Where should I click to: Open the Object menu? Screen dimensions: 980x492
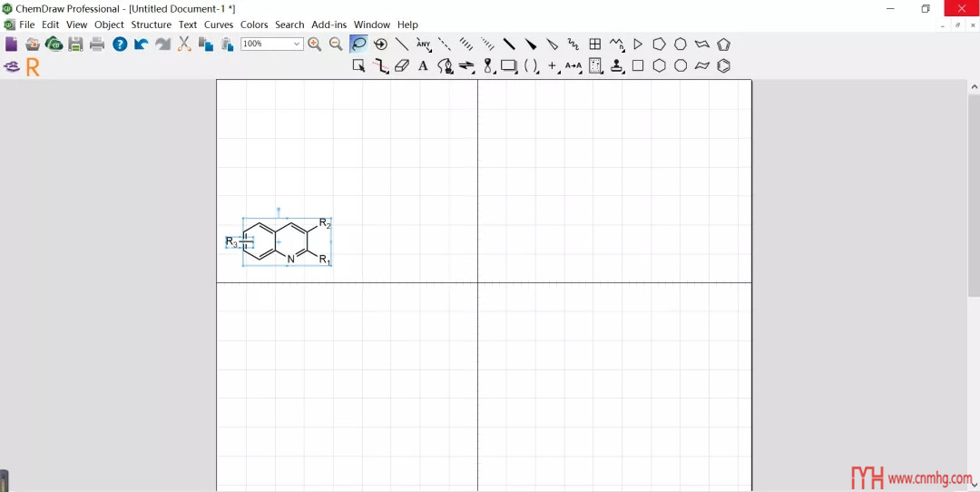(110, 25)
